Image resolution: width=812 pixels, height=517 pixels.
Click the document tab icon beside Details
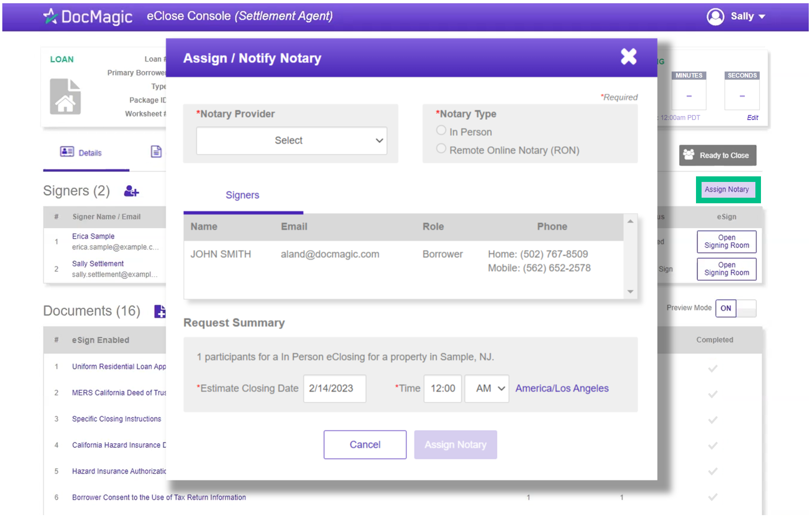coord(156,152)
